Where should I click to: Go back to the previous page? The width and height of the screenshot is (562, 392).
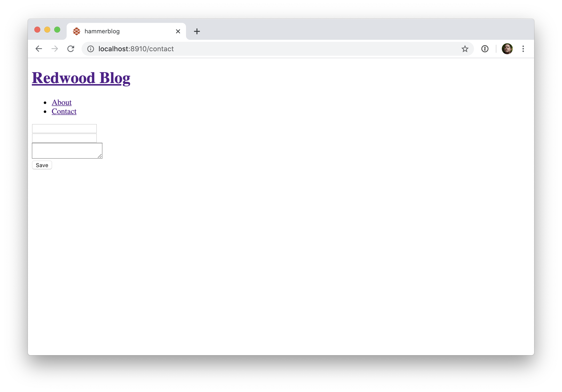tap(39, 49)
